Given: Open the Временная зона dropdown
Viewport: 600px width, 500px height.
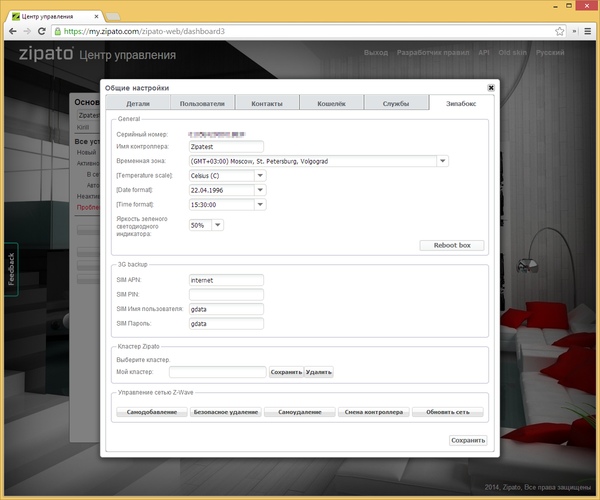Looking at the screenshot, I should coord(441,160).
